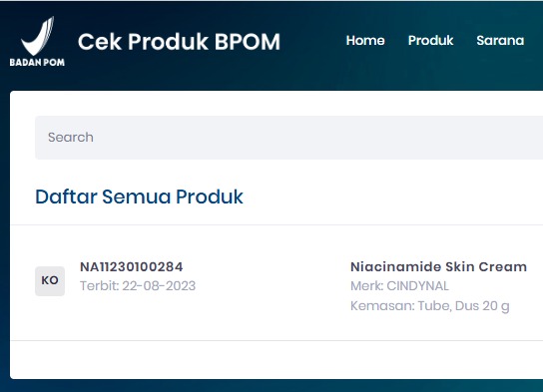Open the Sarana navigation item
Screen dimensions: 543x392
pos(500,41)
